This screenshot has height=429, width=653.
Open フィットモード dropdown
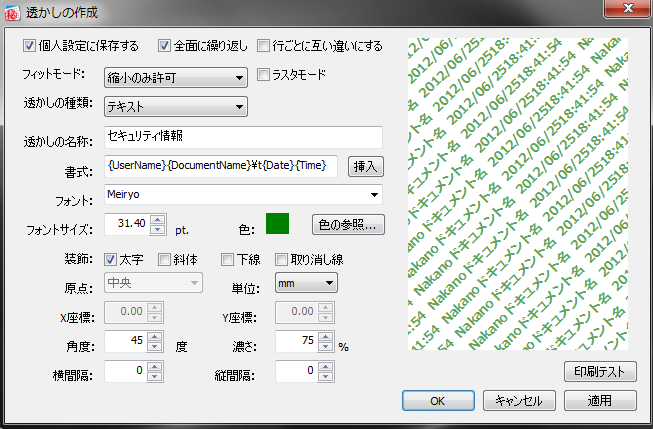click(176, 77)
